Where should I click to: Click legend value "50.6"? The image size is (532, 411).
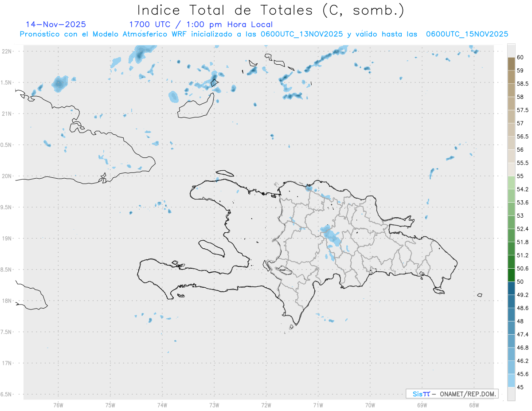coord(523,269)
